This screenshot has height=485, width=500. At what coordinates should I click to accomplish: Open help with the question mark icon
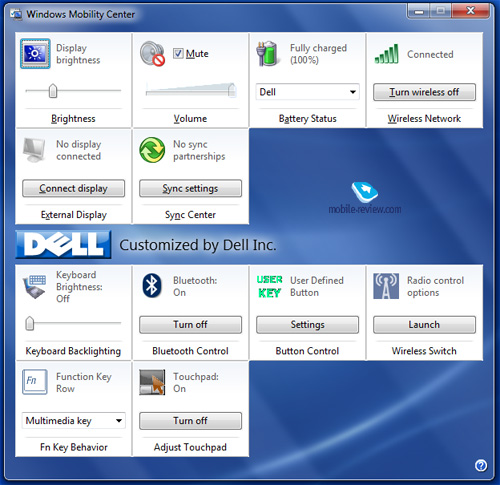(x=481, y=465)
